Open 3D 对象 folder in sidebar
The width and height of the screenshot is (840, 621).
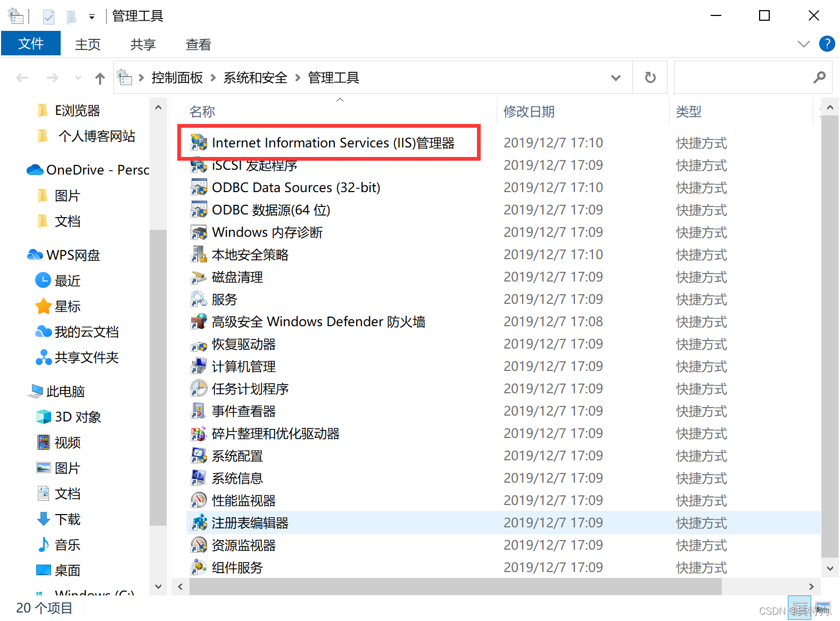point(68,417)
